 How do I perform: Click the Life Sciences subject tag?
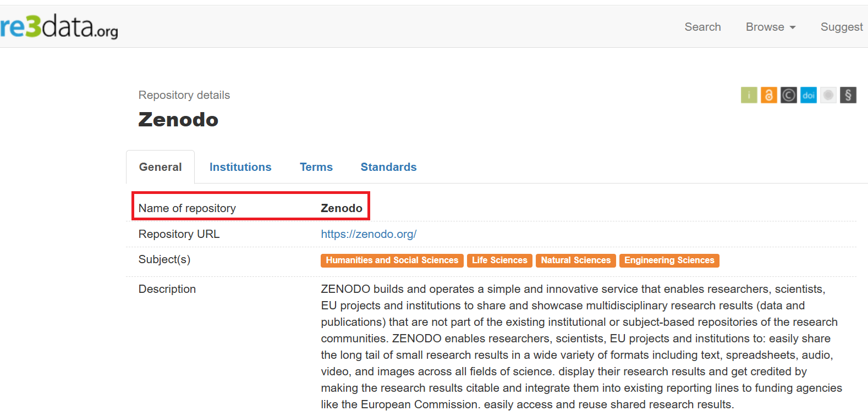[x=499, y=260]
